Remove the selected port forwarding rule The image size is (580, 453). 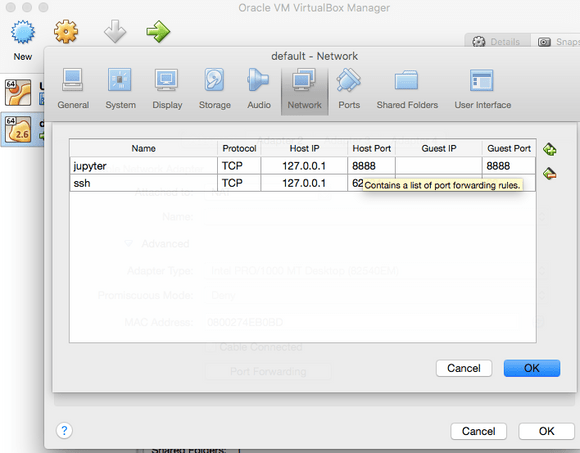[x=550, y=173]
